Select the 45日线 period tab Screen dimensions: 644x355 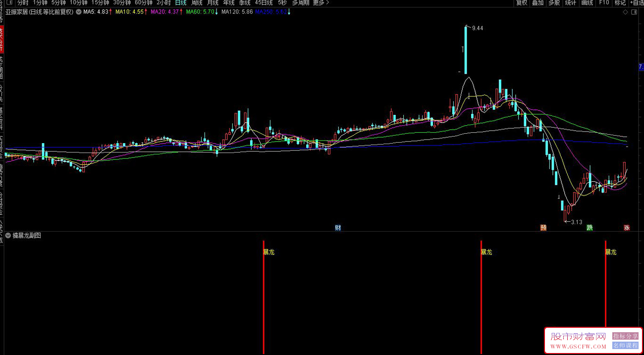(x=264, y=2)
